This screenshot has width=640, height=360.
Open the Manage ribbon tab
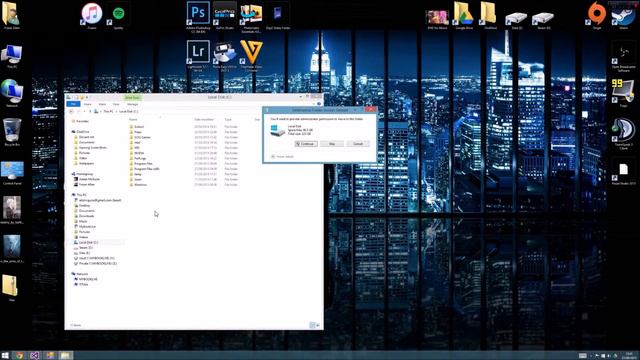(132, 104)
